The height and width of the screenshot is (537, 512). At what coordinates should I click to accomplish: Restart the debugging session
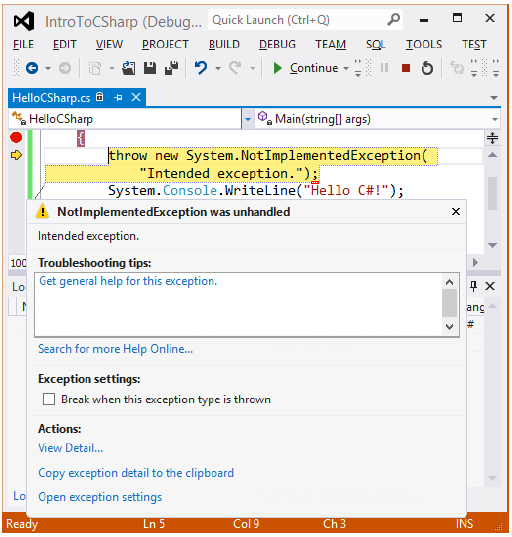pyautogui.click(x=427, y=68)
